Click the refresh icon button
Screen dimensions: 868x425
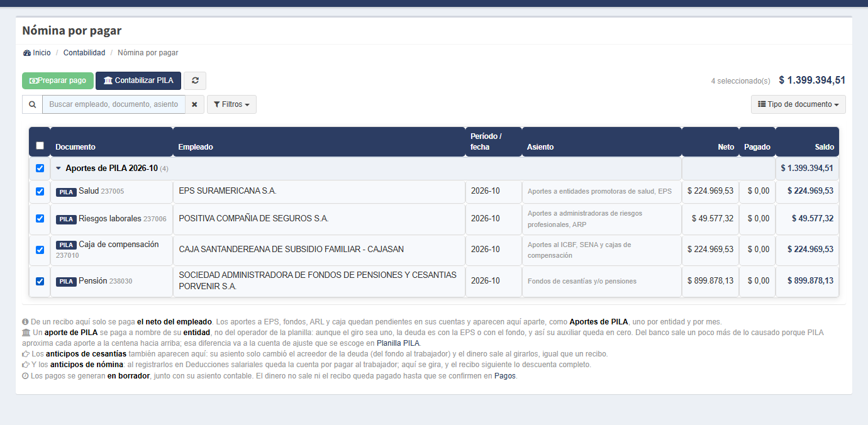pyautogui.click(x=195, y=80)
